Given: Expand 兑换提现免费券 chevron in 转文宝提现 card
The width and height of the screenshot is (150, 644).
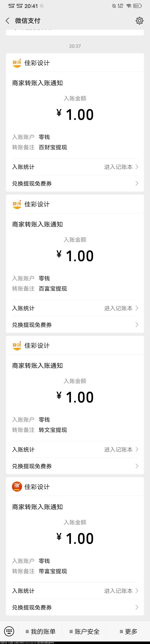Looking at the screenshot, I should (137, 466).
